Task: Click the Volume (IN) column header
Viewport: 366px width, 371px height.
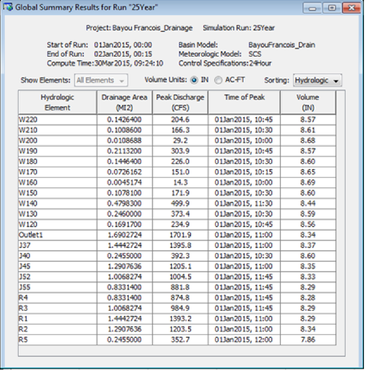Action: click(308, 102)
